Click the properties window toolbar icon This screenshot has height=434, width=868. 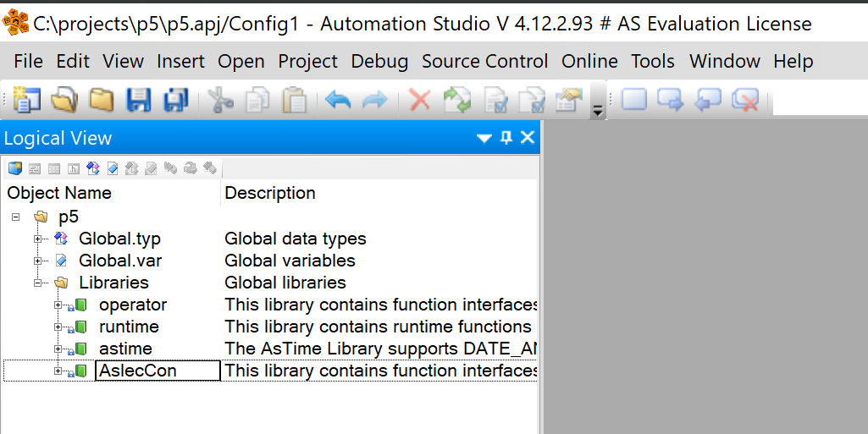(x=569, y=101)
